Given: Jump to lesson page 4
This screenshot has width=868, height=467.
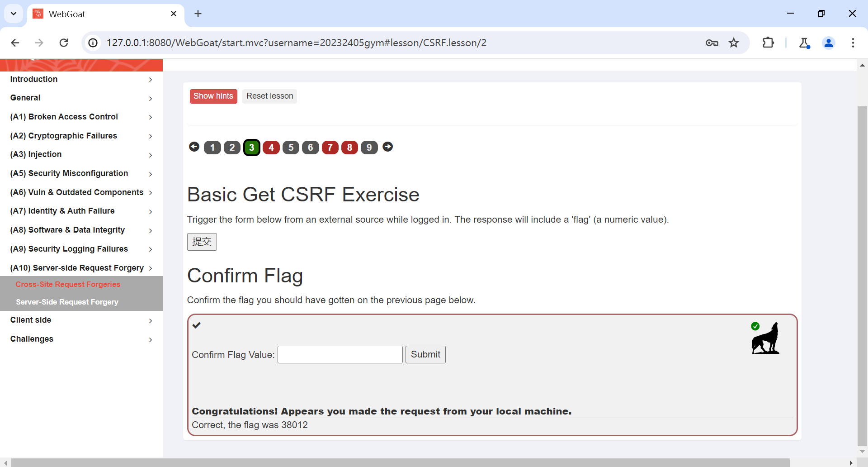Looking at the screenshot, I should click(271, 148).
